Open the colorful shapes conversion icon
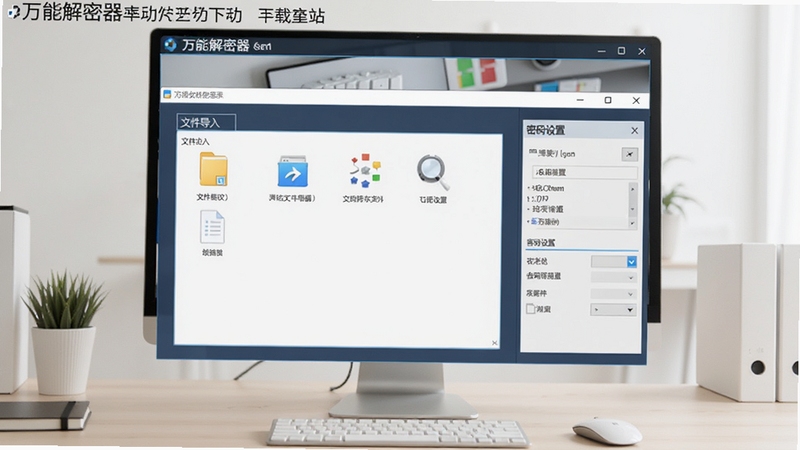This screenshot has height=450, width=800. click(x=365, y=170)
